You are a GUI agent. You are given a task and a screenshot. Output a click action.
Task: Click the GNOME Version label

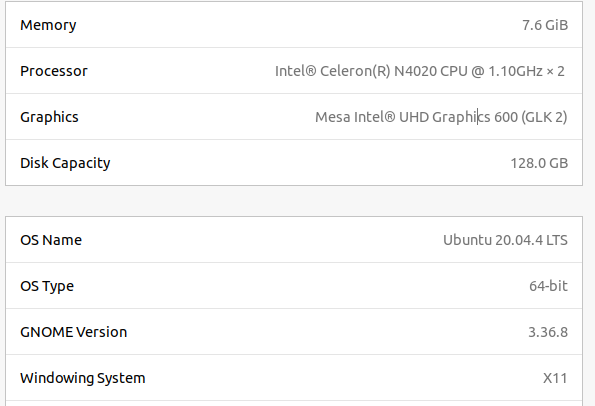click(x=74, y=332)
